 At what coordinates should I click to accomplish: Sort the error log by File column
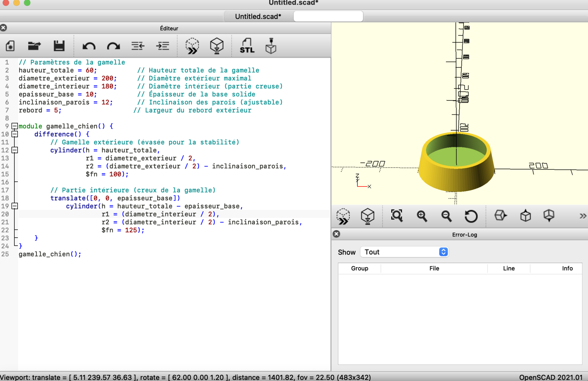(434, 268)
